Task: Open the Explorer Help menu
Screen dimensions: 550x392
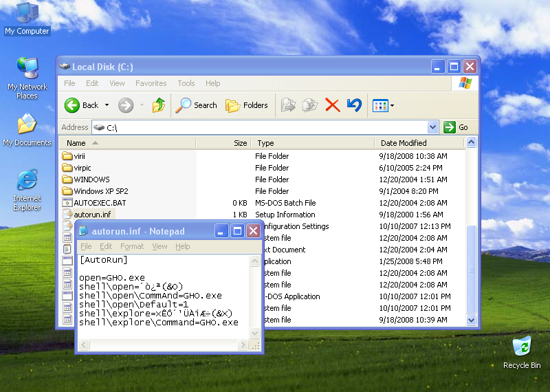Action: (x=213, y=83)
